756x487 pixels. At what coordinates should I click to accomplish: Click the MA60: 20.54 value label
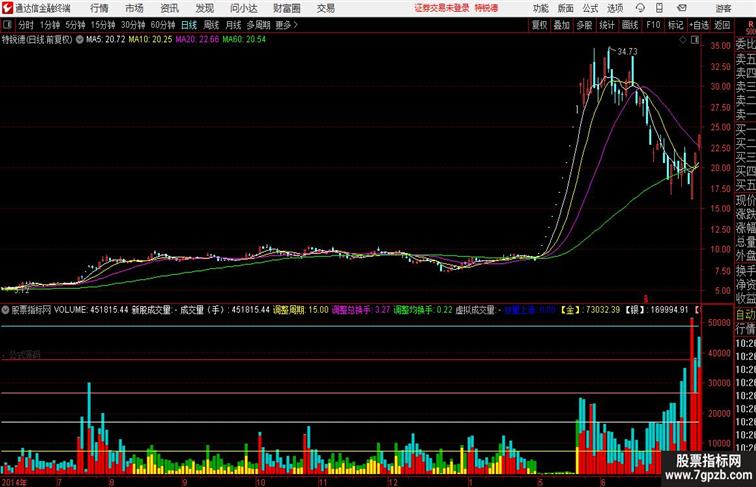(x=244, y=40)
